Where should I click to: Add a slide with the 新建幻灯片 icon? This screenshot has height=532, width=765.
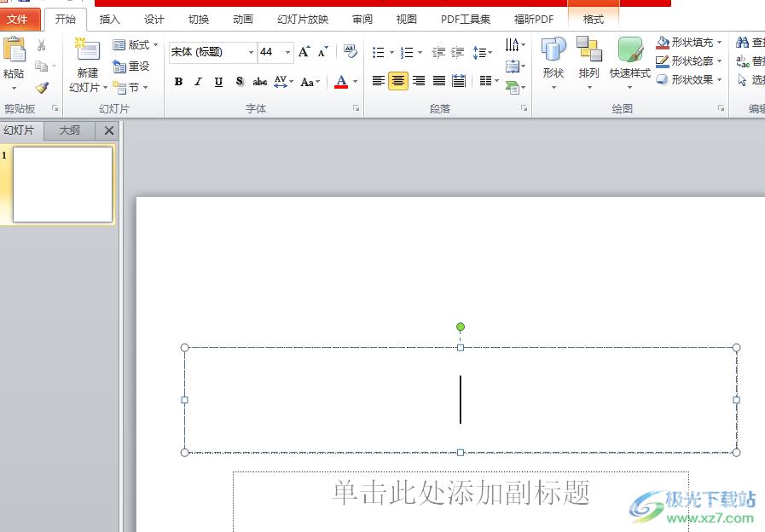coord(88,49)
